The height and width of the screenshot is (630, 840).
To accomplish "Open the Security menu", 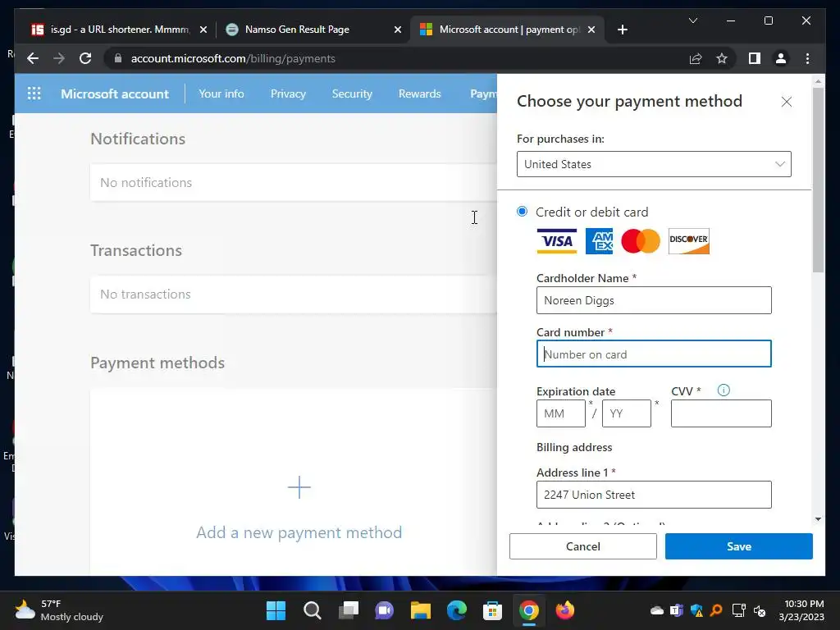I will coord(352,94).
